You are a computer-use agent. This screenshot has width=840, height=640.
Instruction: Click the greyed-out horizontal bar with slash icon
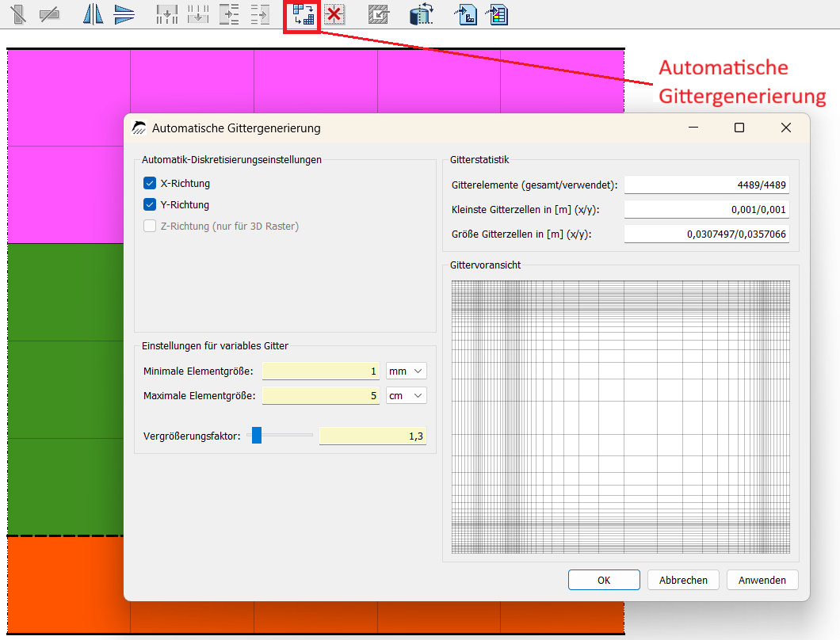click(49, 14)
